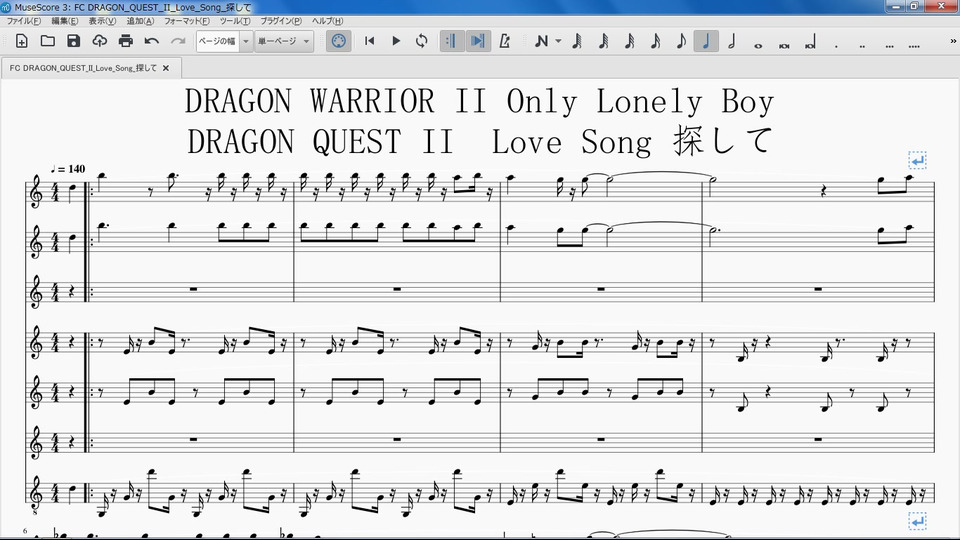Select double whole note duration
The width and height of the screenshot is (960, 540).
click(x=784, y=44)
